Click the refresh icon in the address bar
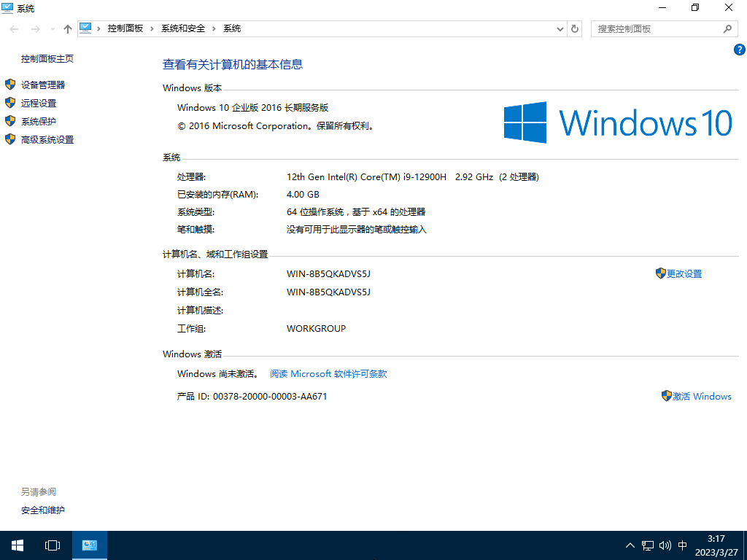The image size is (747, 560). click(574, 28)
